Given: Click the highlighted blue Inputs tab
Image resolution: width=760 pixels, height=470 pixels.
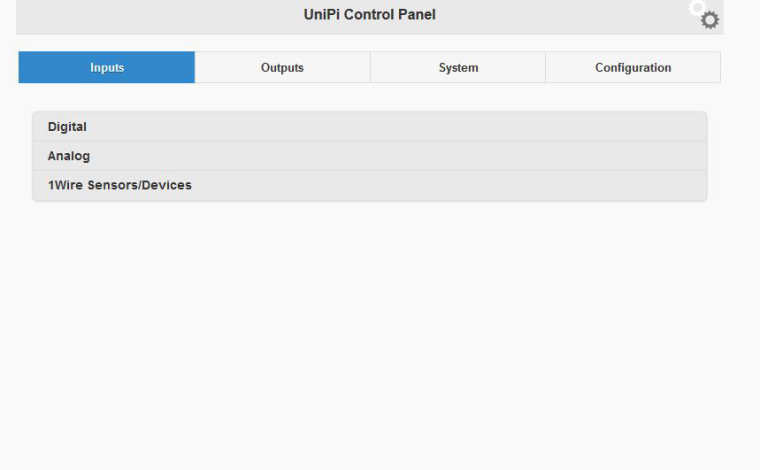Looking at the screenshot, I should click(107, 68).
